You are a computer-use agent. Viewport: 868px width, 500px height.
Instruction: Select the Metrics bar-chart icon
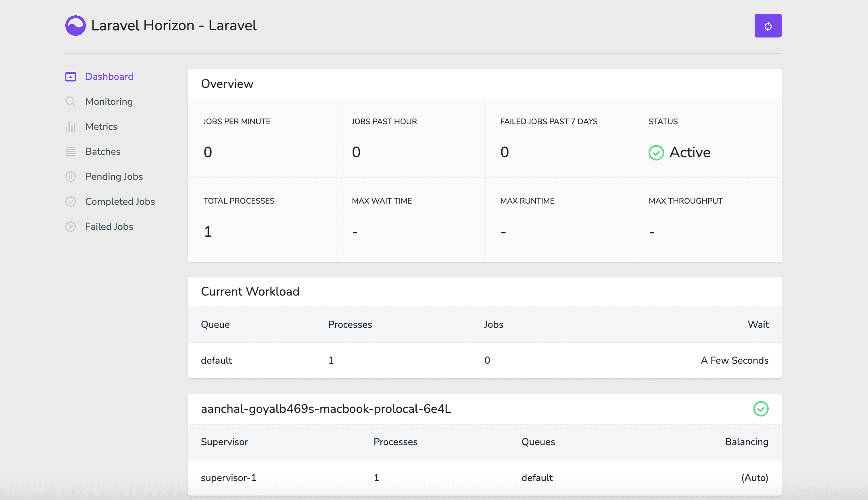point(71,127)
